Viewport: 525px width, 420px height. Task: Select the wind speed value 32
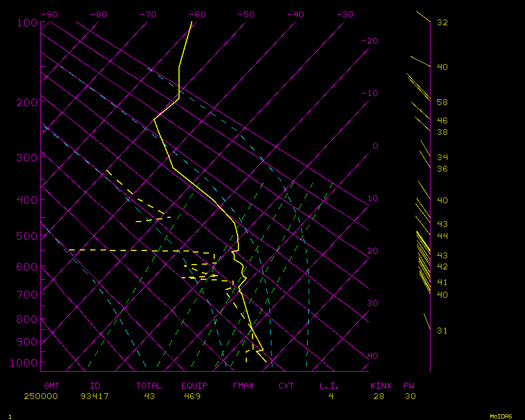click(442, 23)
